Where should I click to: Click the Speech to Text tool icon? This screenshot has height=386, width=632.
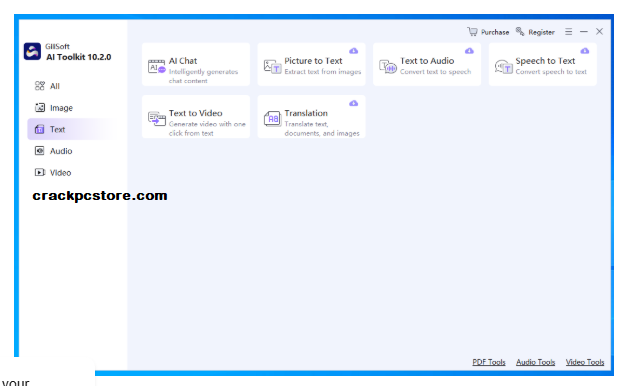pyautogui.click(x=503, y=66)
